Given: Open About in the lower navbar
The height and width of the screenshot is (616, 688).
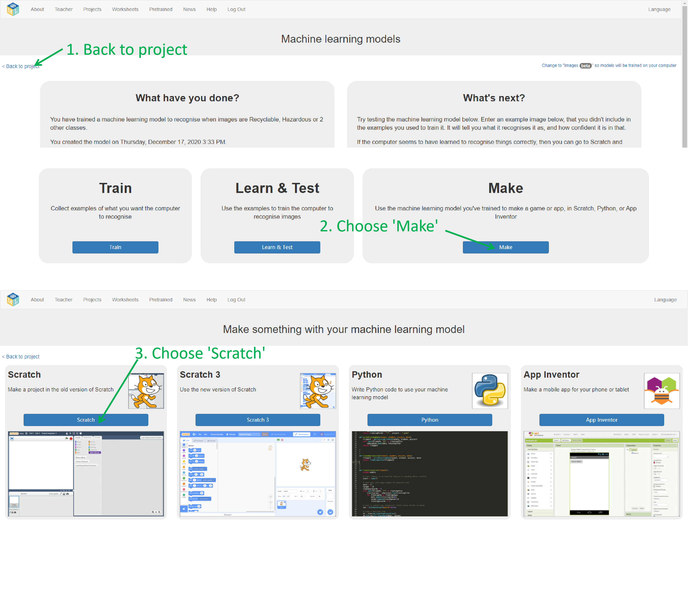Looking at the screenshot, I should coord(37,300).
